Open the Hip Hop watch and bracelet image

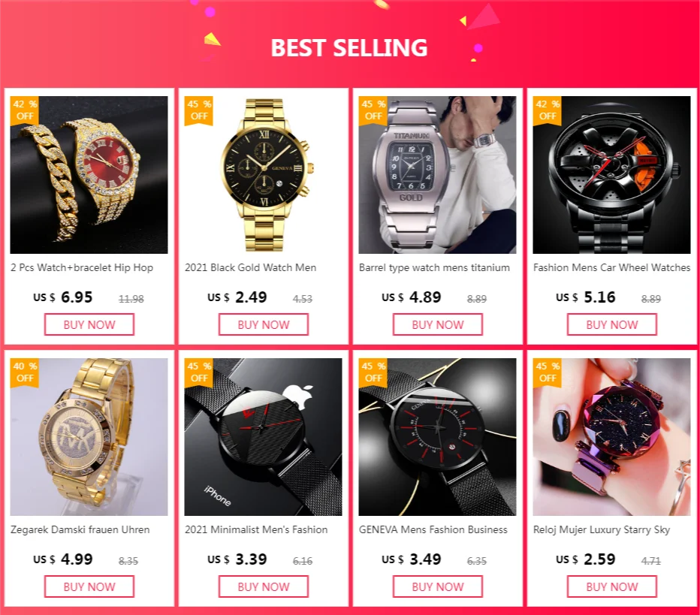(89, 174)
